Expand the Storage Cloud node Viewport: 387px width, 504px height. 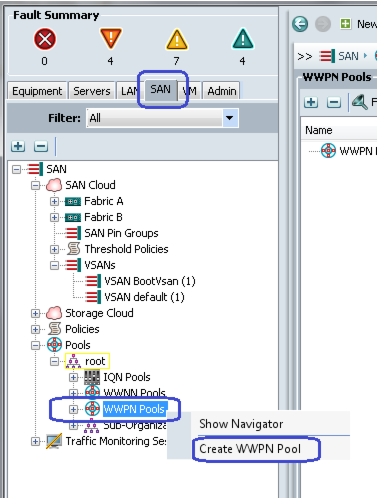(x=35, y=313)
